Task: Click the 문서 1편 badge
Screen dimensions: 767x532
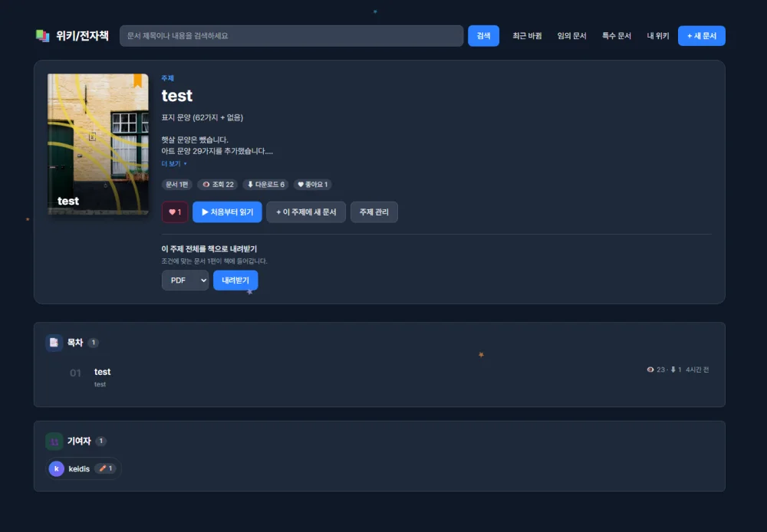Action: [176, 184]
